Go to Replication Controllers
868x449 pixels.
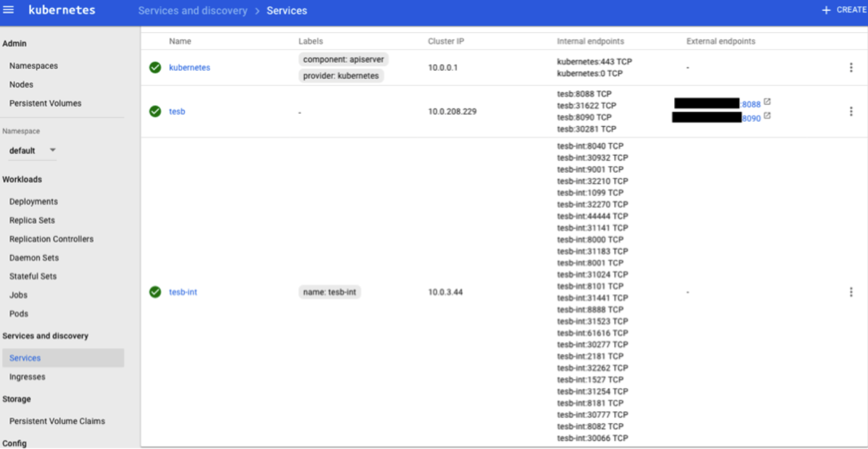click(52, 239)
